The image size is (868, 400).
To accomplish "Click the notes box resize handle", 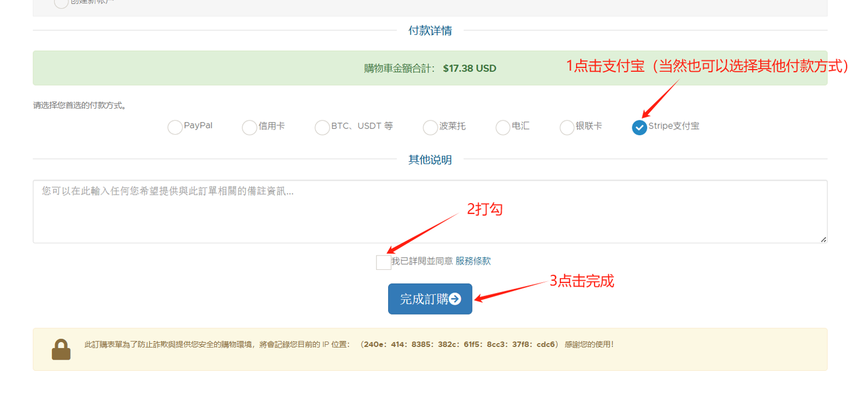I will pyautogui.click(x=823, y=239).
